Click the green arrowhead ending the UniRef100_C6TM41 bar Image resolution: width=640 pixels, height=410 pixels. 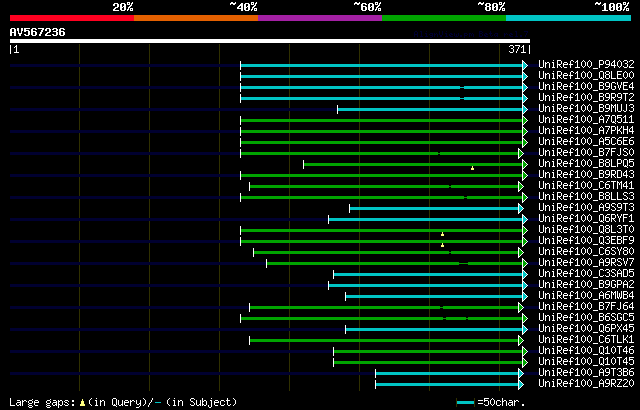(x=521, y=186)
